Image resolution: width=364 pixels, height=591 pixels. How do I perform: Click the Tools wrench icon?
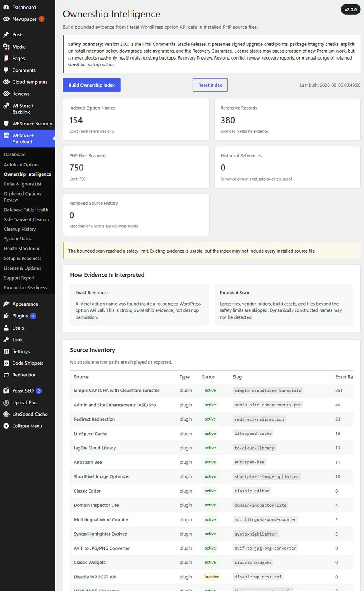coord(6,340)
